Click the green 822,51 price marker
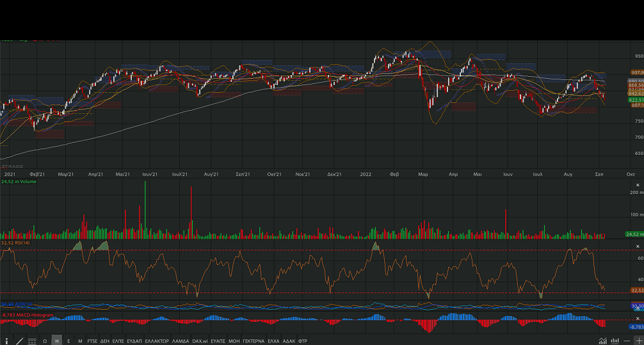 (636, 100)
